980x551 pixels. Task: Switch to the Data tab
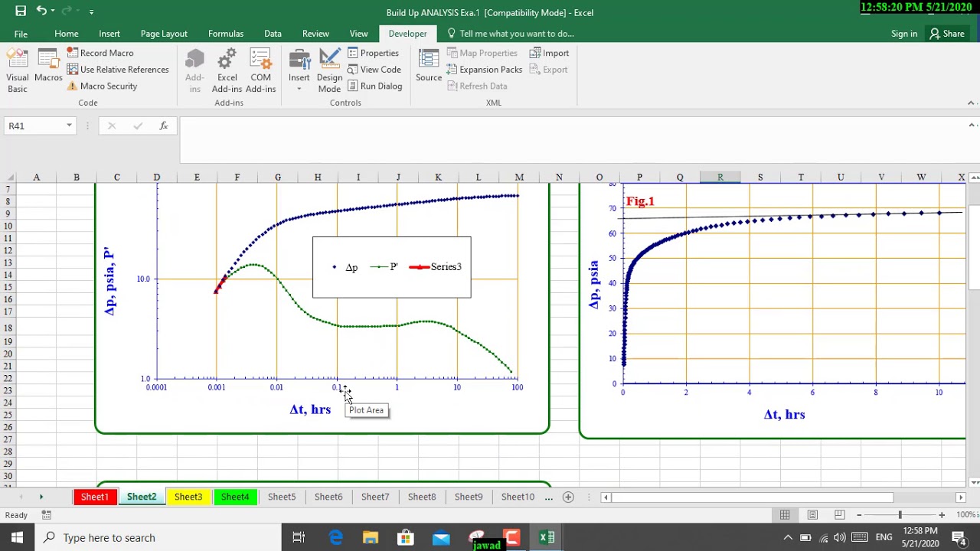[x=273, y=34]
